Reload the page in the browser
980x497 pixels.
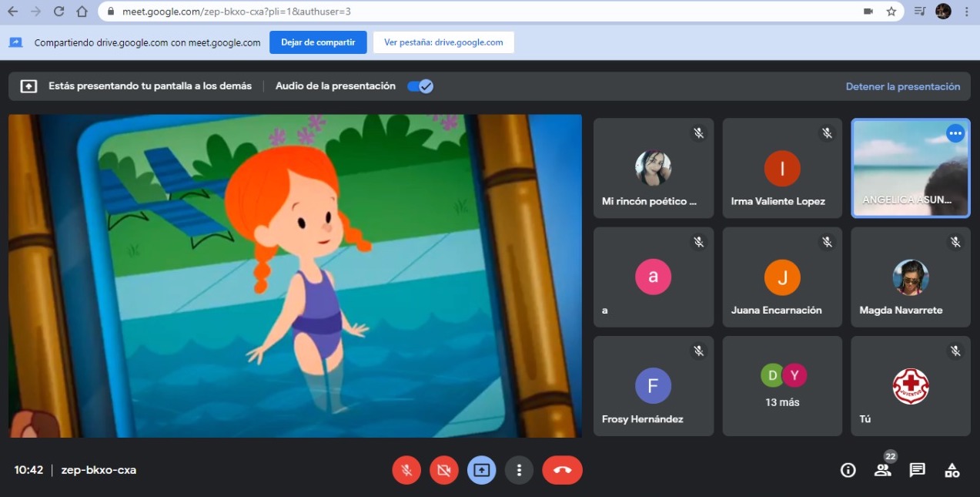[59, 12]
